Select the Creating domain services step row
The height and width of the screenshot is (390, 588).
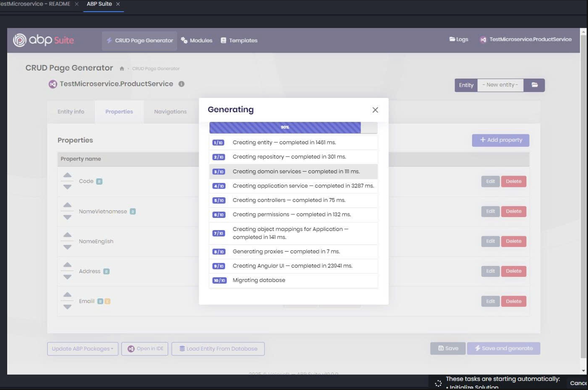point(293,172)
